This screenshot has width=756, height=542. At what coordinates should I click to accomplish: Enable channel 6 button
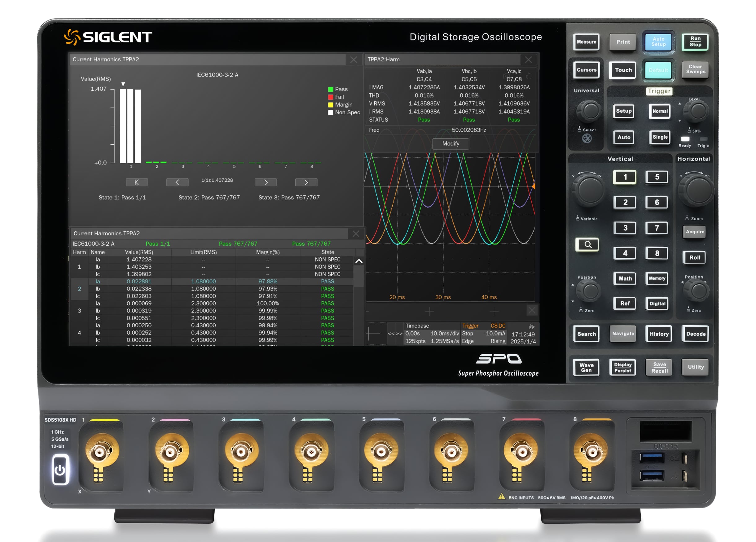657,203
